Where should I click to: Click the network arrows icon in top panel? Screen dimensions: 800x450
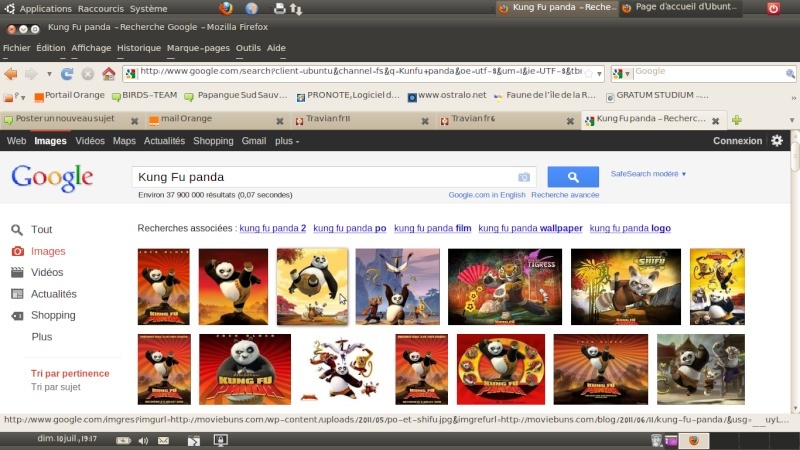296,9
